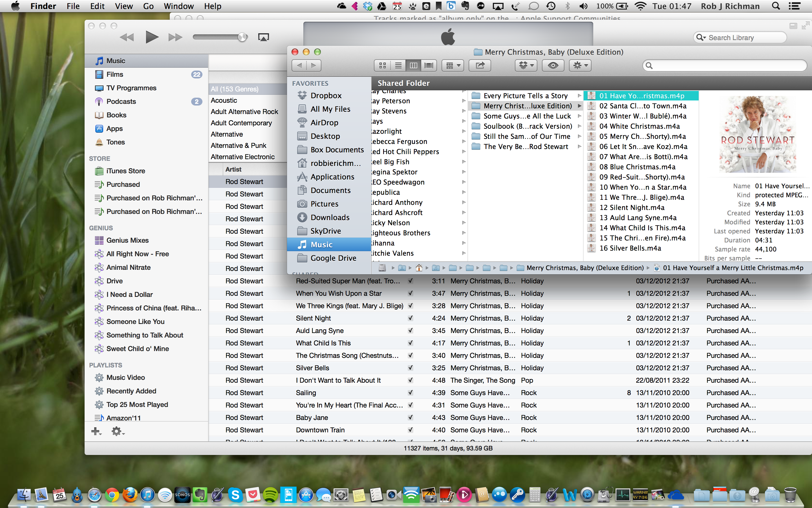Click the add playlist plus button
Screen dimensions: 812x508
pyautogui.click(x=96, y=431)
